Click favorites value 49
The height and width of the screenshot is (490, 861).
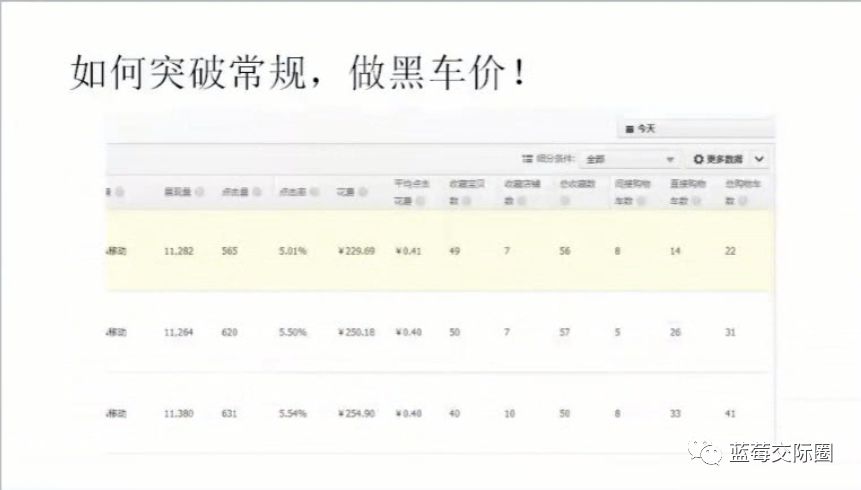click(x=455, y=251)
